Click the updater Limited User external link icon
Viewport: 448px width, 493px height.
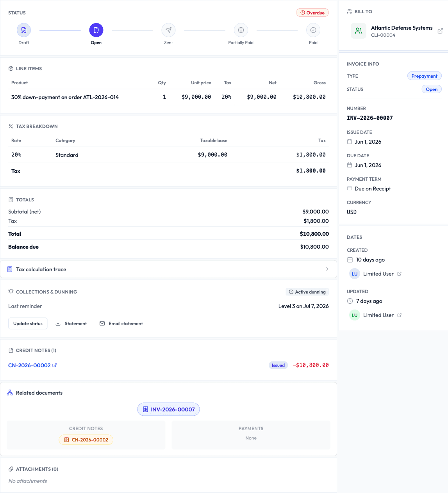[x=399, y=315]
